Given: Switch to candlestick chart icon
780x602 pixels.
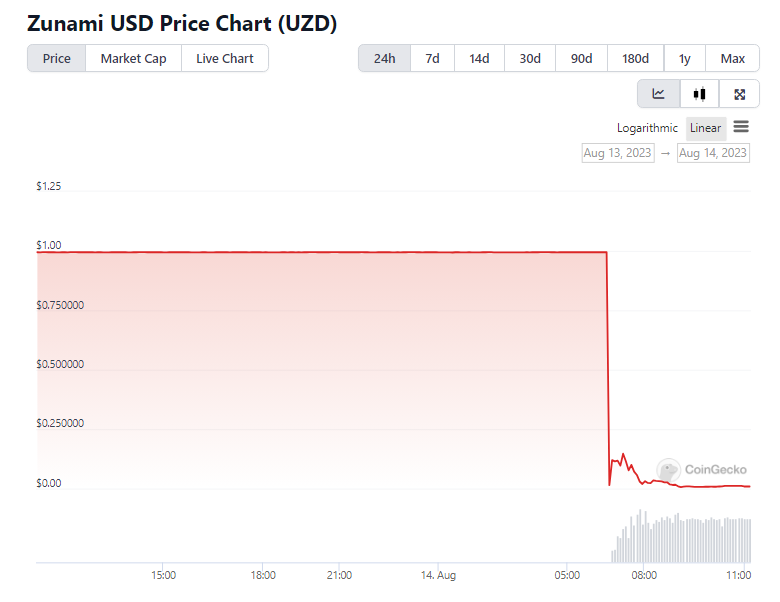Looking at the screenshot, I should 699,94.
